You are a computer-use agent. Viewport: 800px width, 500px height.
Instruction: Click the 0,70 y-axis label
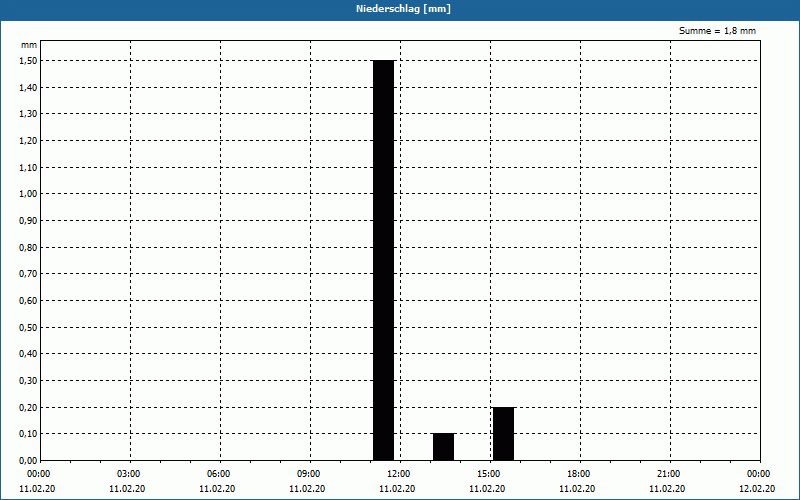28,274
